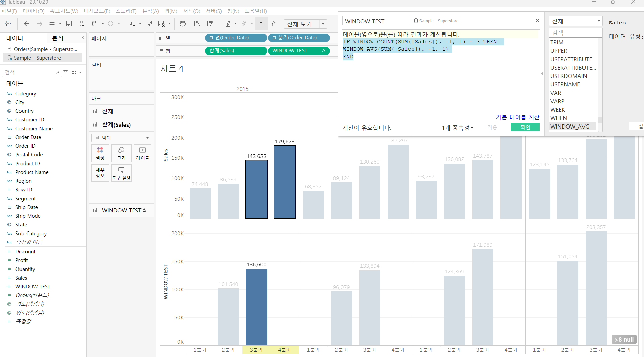The height and width of the screenshot is (357, 644).
Task: Click the 확인 button in calculation editor
Action: (525, 127)
